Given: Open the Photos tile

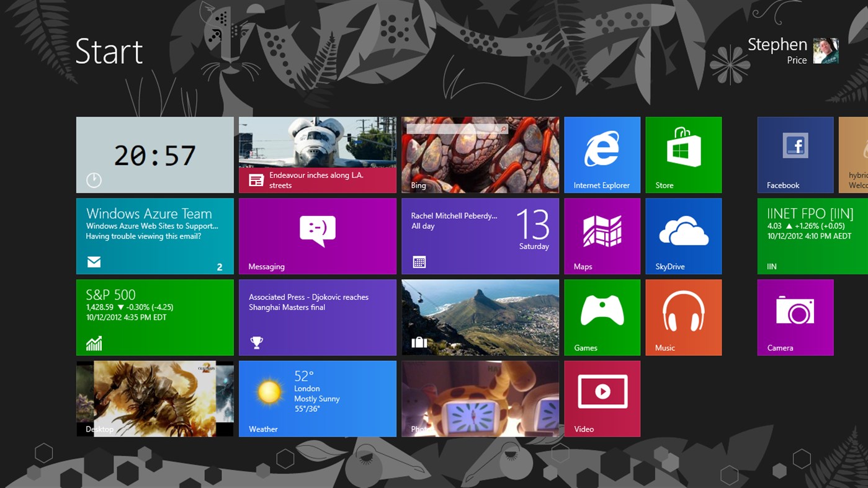Looking at the screenshot, I should [x=480, y=398].
